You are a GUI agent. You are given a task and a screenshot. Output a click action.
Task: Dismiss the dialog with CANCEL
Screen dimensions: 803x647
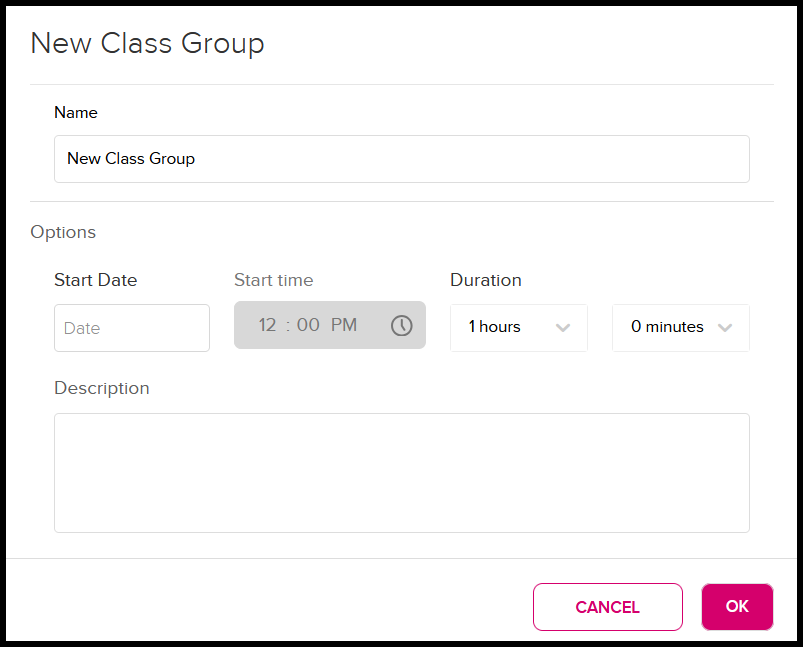tap(607, 606)
